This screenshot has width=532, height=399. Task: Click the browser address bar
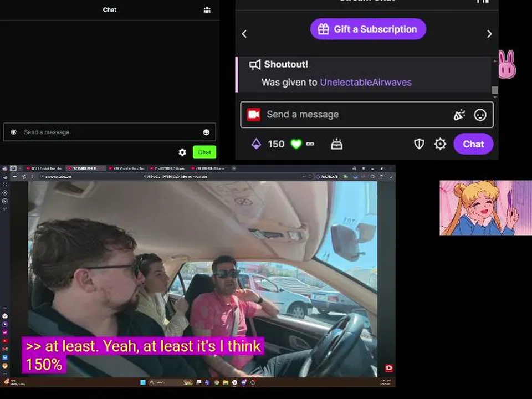(x=170, y=176)
